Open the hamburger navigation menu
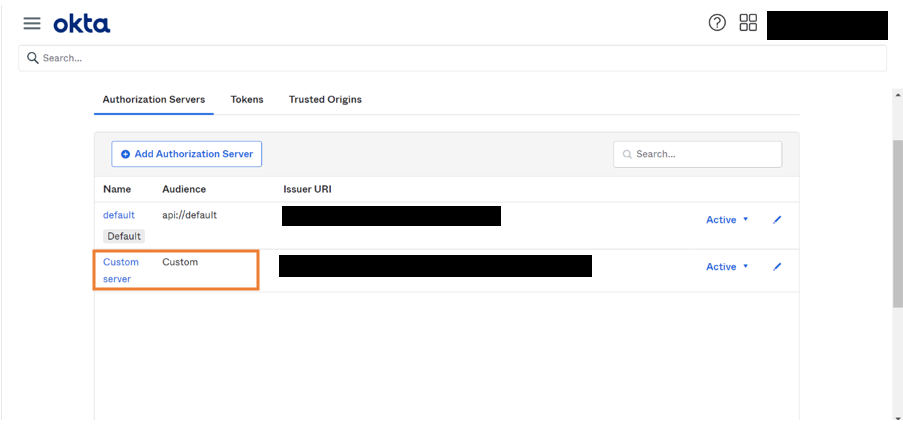 [x=32, y=23]
